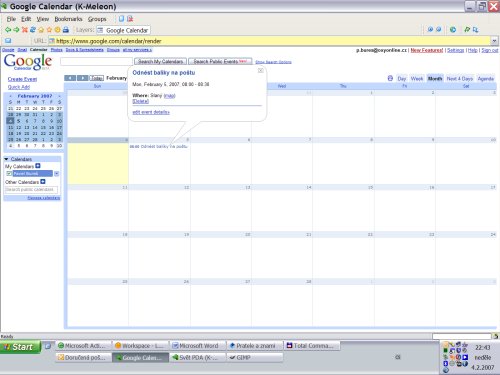Click the map link next to Slany

169,96
